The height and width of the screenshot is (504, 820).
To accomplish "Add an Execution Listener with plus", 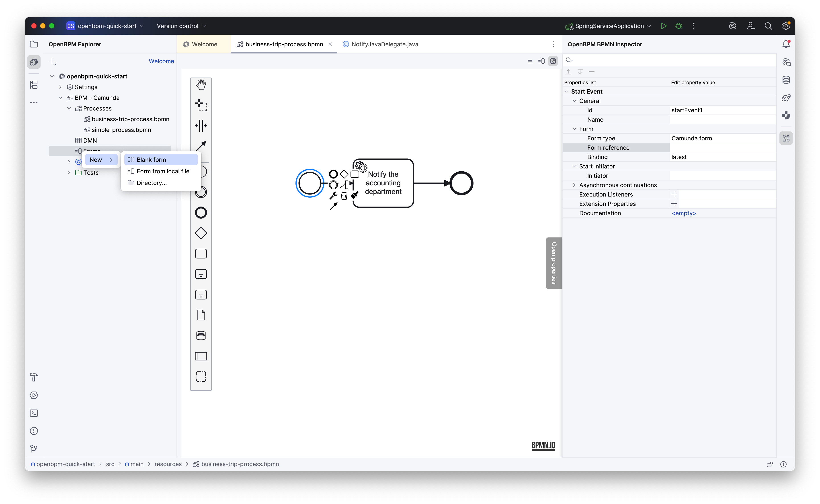I will pyautogui.click(x=674, y=194).
